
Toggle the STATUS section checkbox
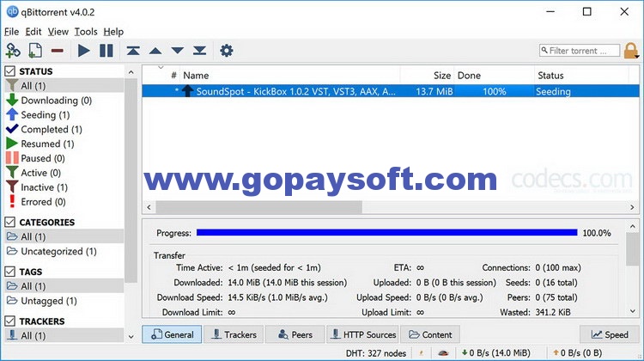tap(10, 71)
